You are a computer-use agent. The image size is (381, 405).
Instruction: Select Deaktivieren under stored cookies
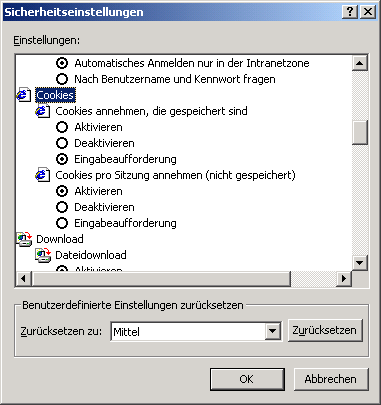(62, 143)
